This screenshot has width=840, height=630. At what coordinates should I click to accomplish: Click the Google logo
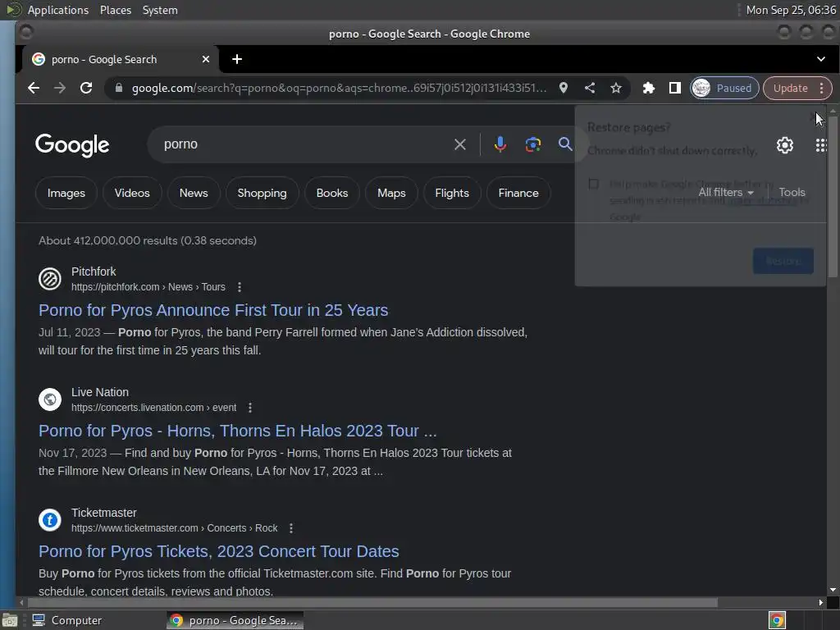[x=72, y=145]
